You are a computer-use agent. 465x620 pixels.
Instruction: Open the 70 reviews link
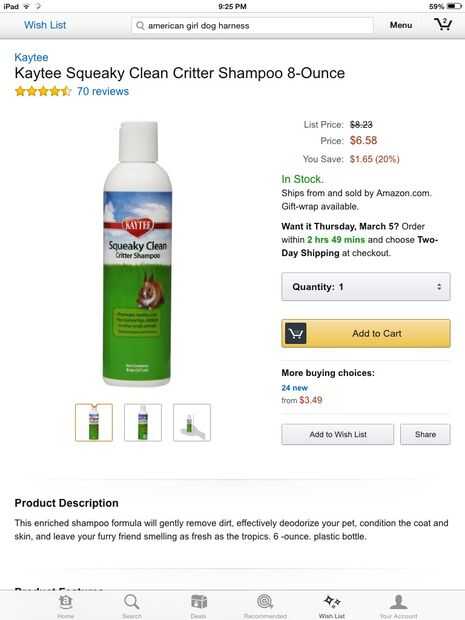[103, 91]
